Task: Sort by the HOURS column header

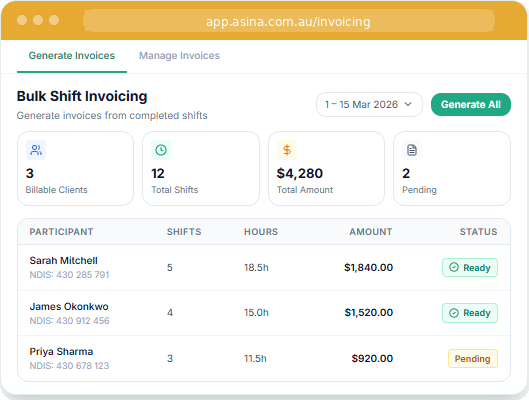Action: 261,232
